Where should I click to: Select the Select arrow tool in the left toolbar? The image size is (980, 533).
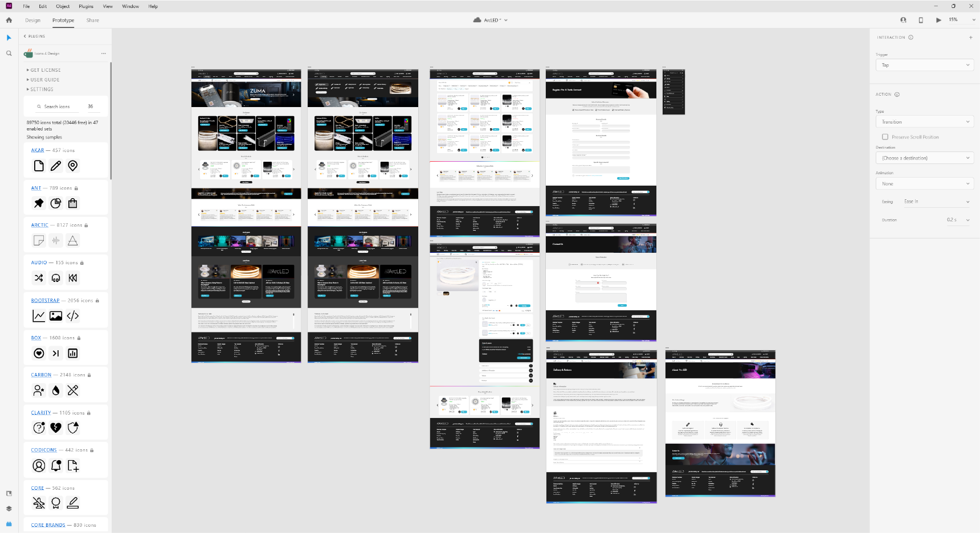9,38
